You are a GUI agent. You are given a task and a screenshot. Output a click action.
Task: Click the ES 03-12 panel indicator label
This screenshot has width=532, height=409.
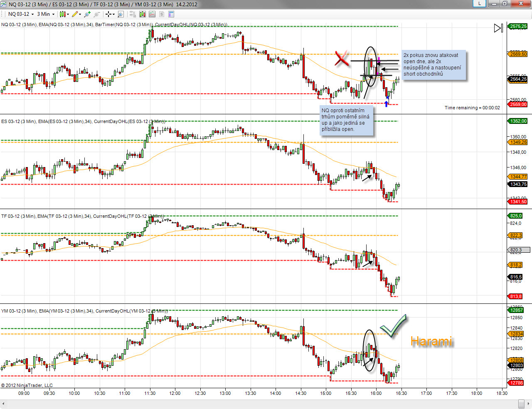(83, 121)
